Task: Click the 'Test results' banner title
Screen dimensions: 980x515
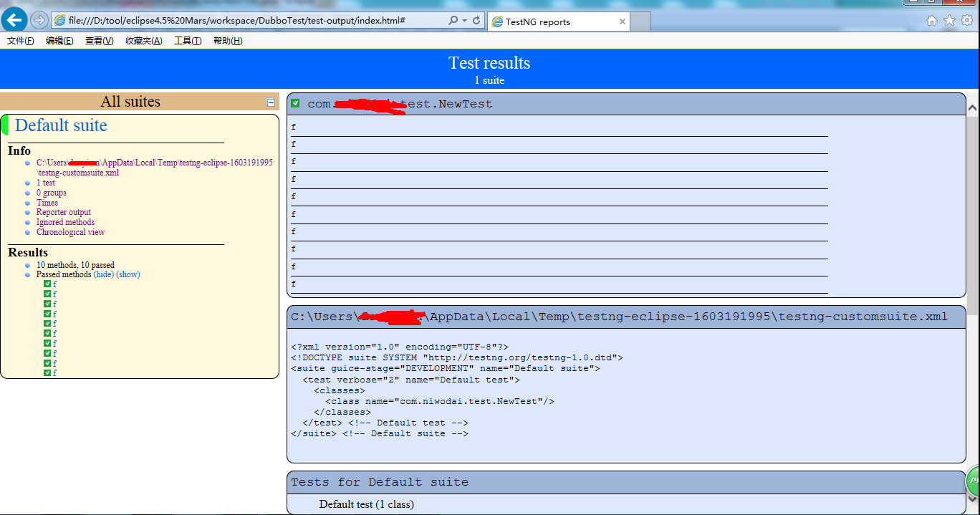Action: tap(489, 63)
